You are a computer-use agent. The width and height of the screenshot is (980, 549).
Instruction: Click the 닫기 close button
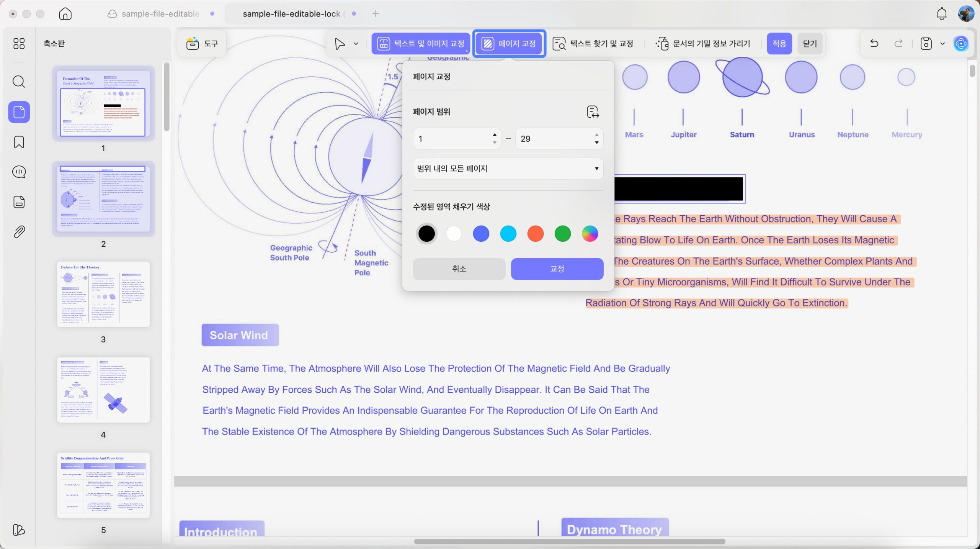click(810, 43)
